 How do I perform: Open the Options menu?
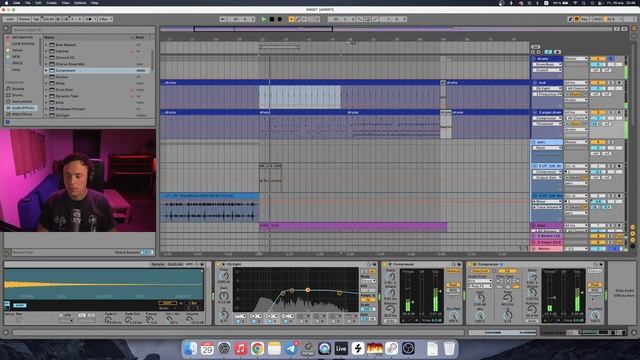point(80,3)
